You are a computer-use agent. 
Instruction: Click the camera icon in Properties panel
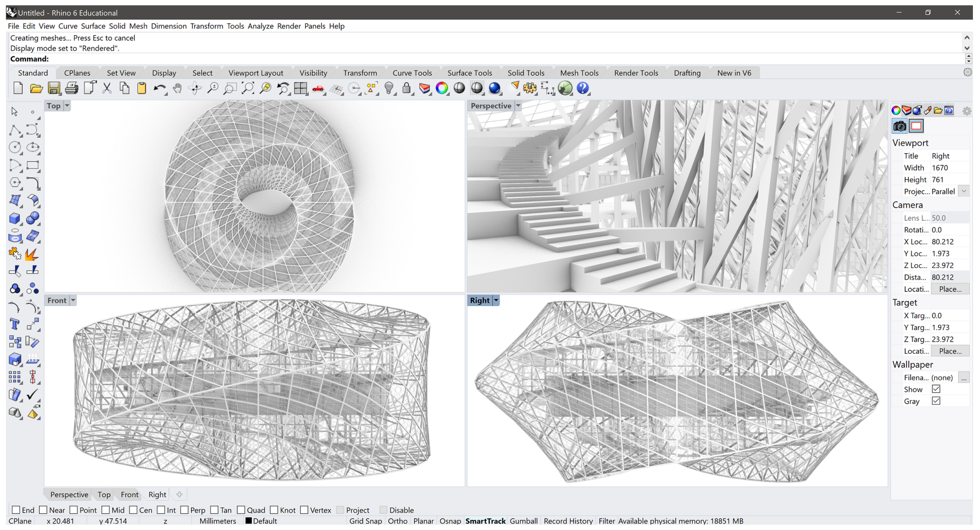pos(899,126)
